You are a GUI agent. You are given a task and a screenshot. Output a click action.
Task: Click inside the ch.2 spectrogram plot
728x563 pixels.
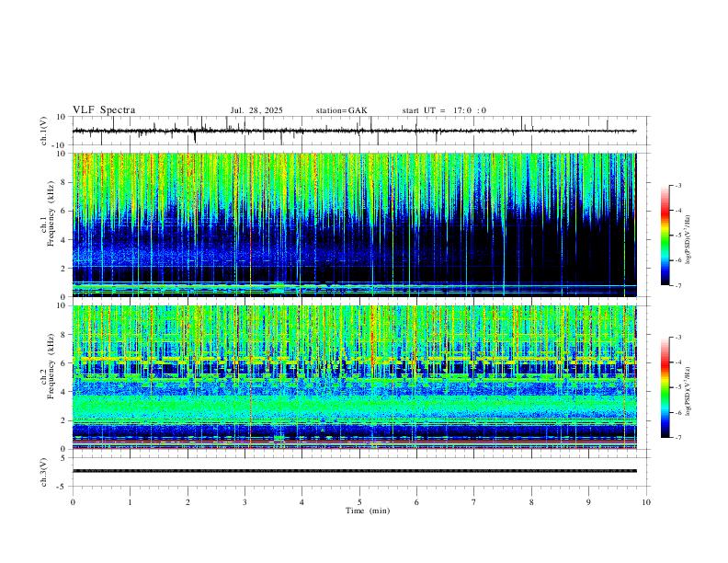354,377
